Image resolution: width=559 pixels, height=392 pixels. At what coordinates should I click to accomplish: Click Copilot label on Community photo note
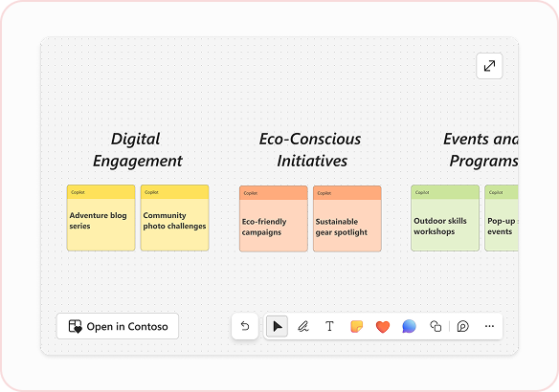click(x=151, y=192)
